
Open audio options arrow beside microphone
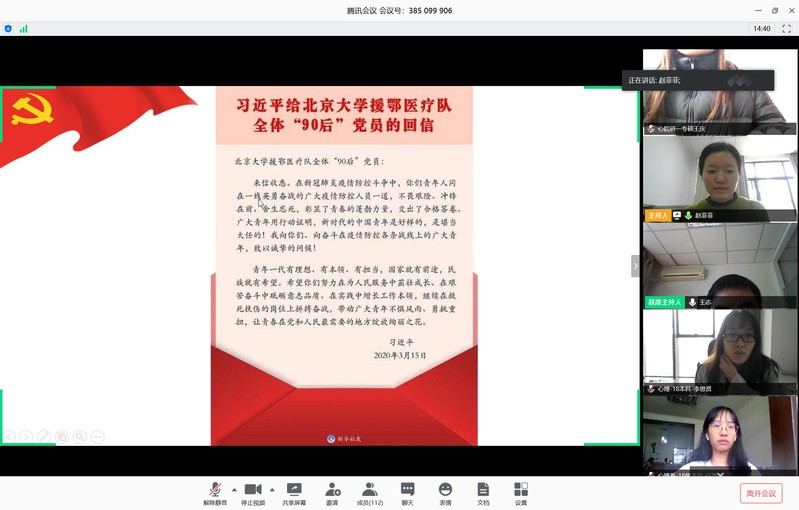234,489
